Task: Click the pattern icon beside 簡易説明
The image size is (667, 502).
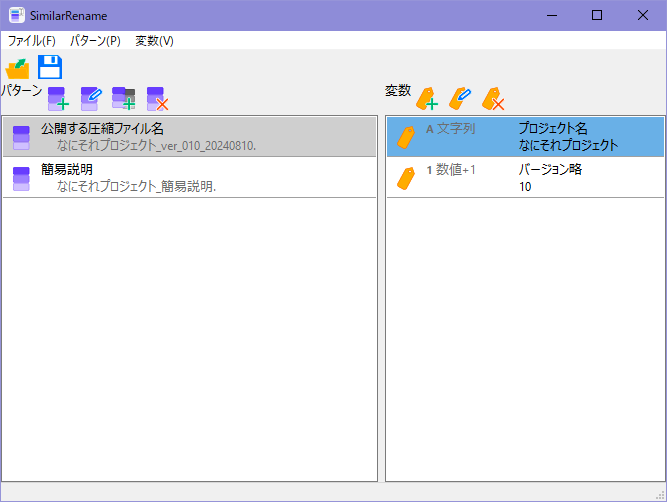Action: (21, 179)
